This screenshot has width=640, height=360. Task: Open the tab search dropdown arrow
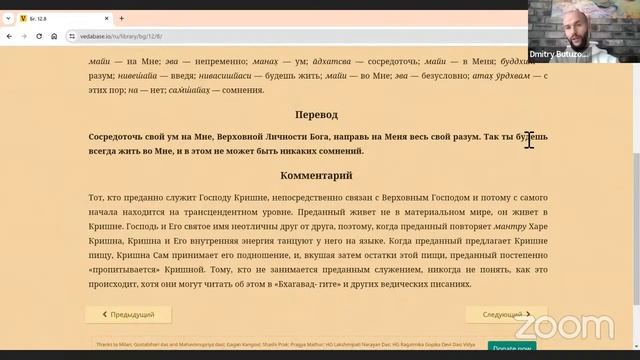(8, 19)
